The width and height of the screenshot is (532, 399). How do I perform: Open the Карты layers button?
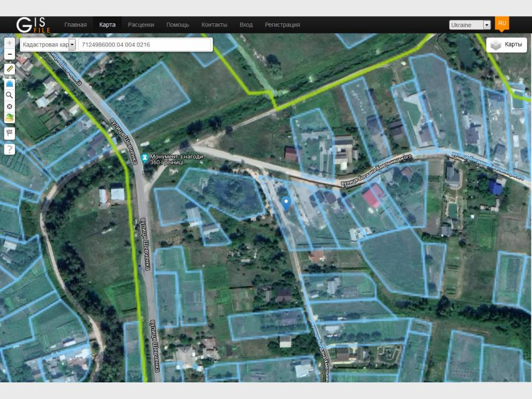(x=507, y=45)
